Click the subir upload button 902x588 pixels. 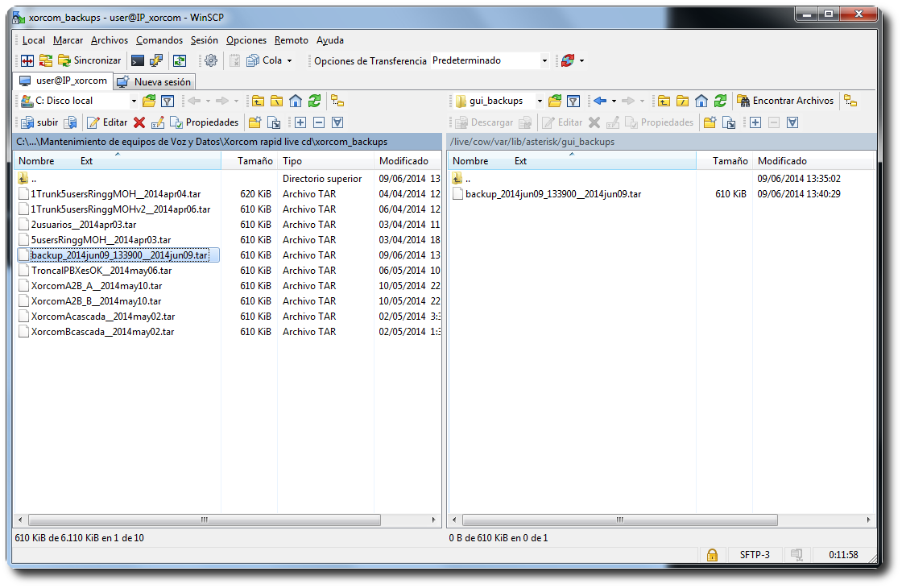click(x=39, y=122)
